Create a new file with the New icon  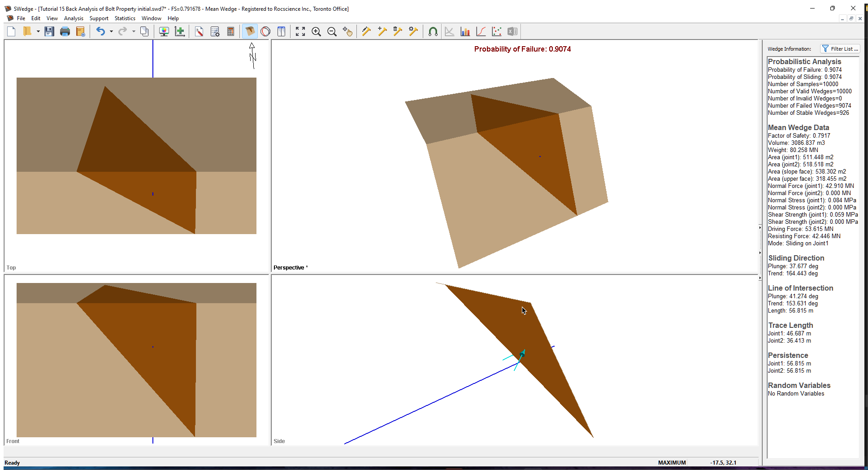pyautogui.click(x=12, y=31)
